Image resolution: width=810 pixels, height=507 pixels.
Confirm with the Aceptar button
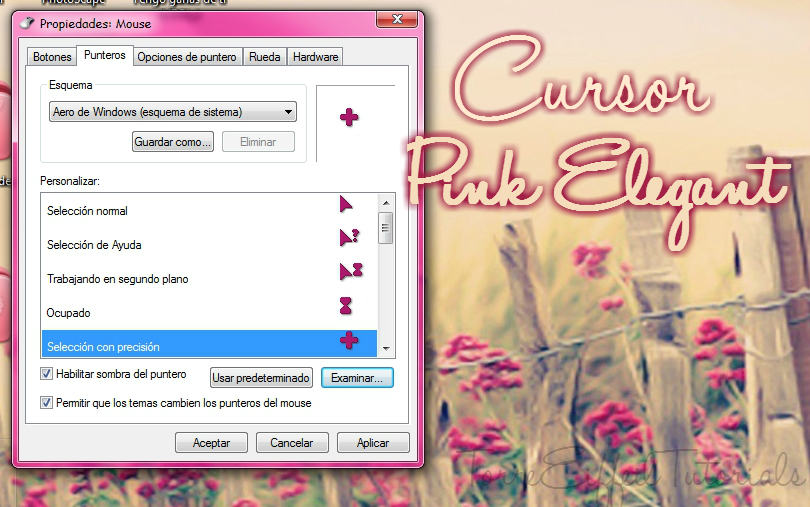click(211, 443)
